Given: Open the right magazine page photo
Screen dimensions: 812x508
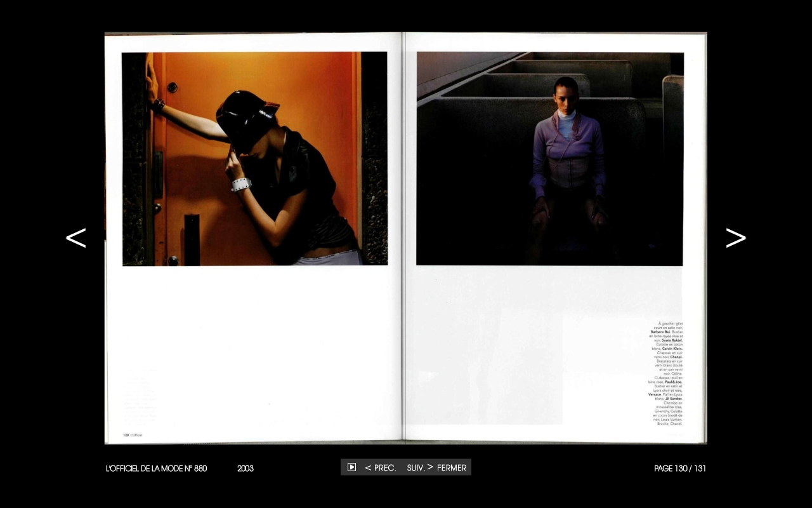Looking at the screenshot, I should (550, 159).
